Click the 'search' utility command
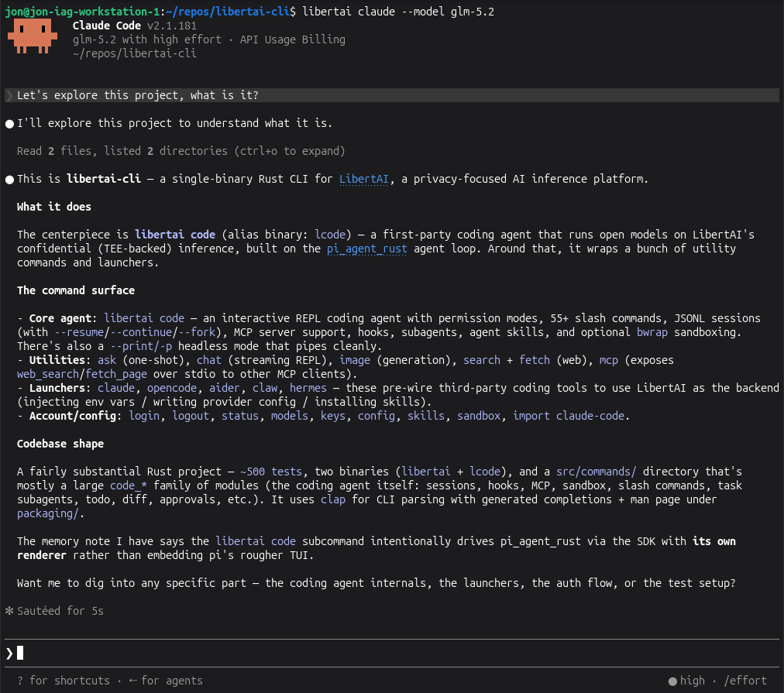Image resolution: width=784 pixels, height=693 pixels. coord(482,360)
